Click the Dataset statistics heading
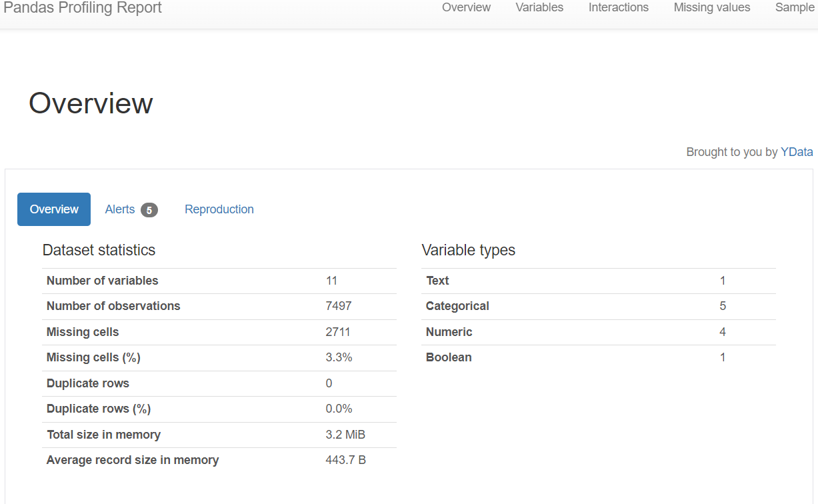This screenshot has height=504, width=818. tap(99, 250)
